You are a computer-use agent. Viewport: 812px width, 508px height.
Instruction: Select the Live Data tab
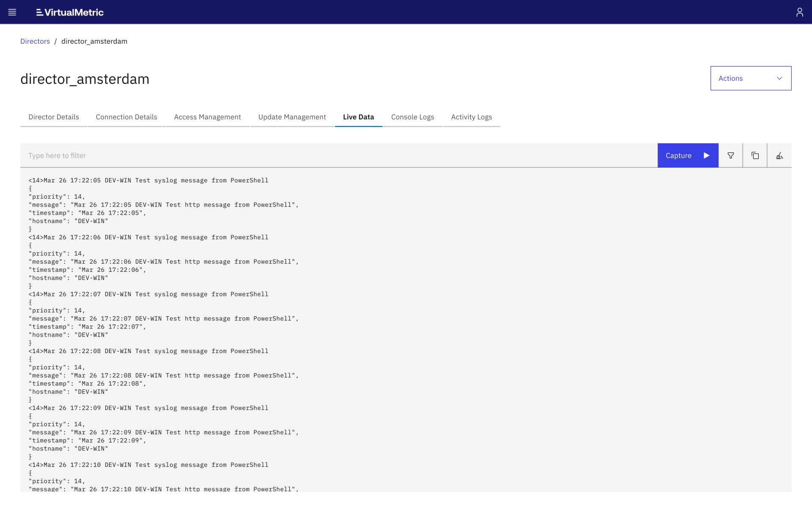click(358, 117)
